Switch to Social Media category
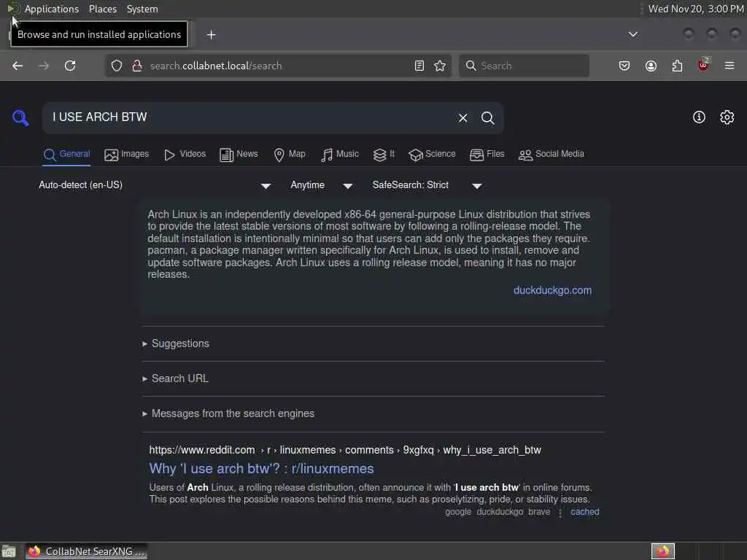747x560 pixels. click(x=551, y=155)
